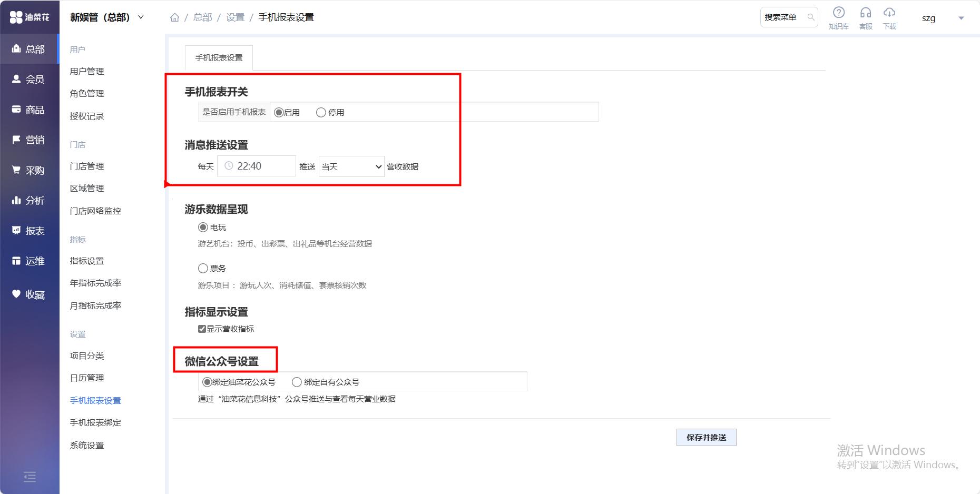Open the 营销 sidebar section
This screenshot has width=980, height=494.
tap(30, 140)
